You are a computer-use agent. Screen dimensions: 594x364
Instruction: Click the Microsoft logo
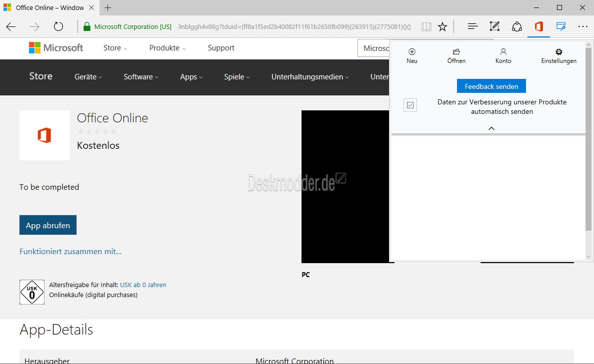(56, 47)
